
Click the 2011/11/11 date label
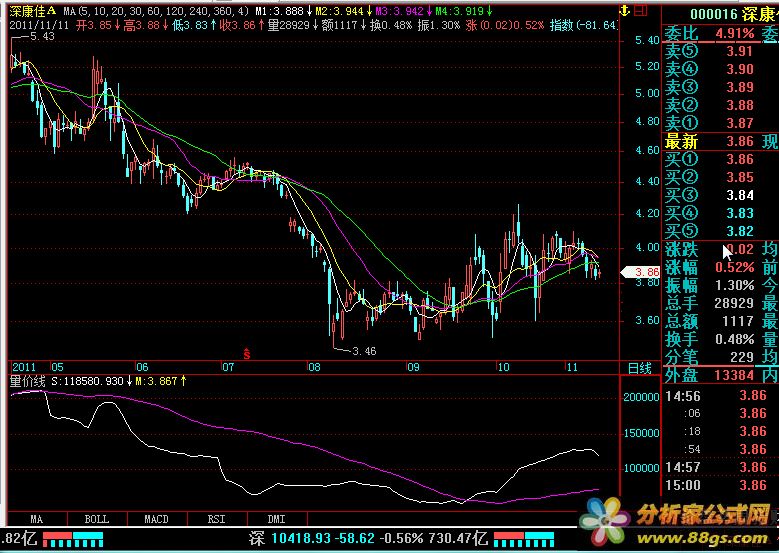point(39,25)
